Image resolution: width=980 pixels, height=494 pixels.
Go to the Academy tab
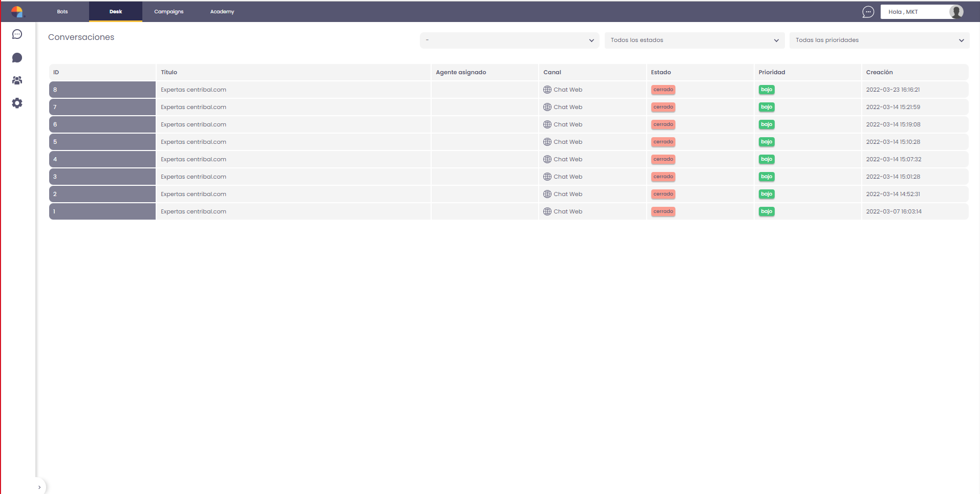pyautogui.click(x=222, y=11)
